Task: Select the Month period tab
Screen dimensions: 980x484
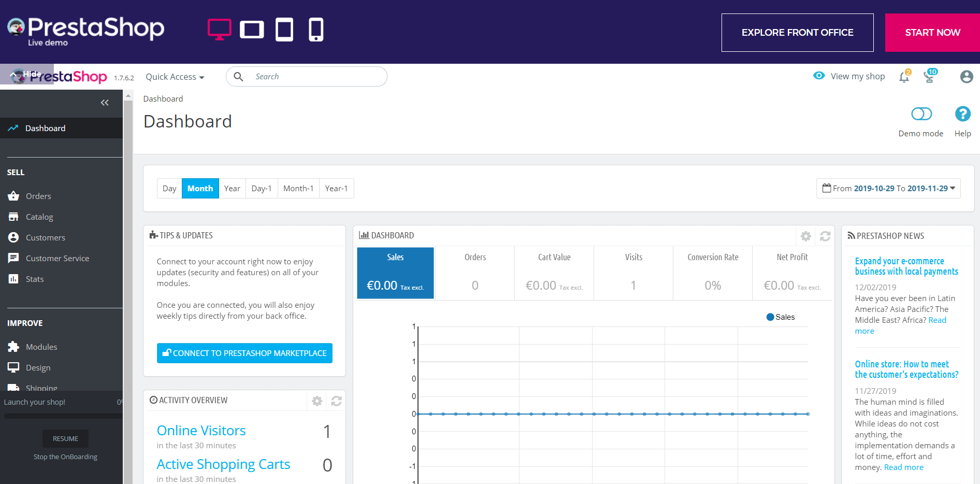Action: pyautogui.click(x=200, y=188)
